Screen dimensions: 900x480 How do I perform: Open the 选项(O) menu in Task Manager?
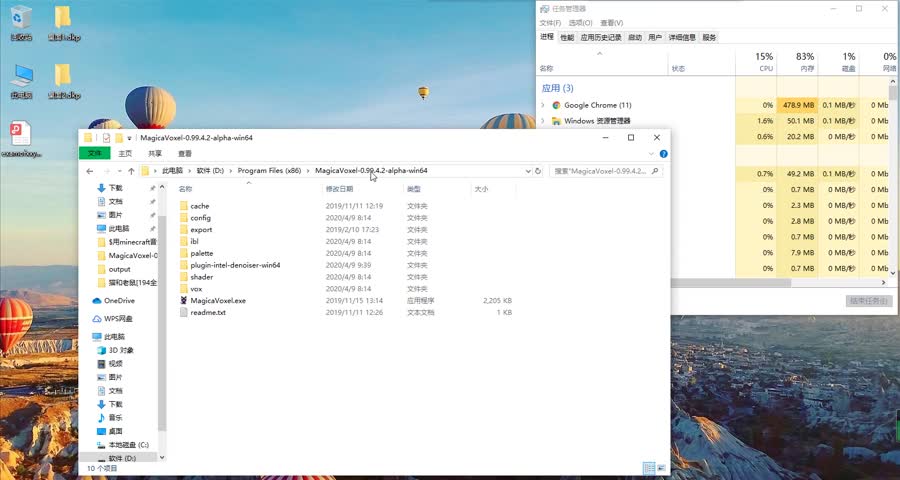pos(581,22)
